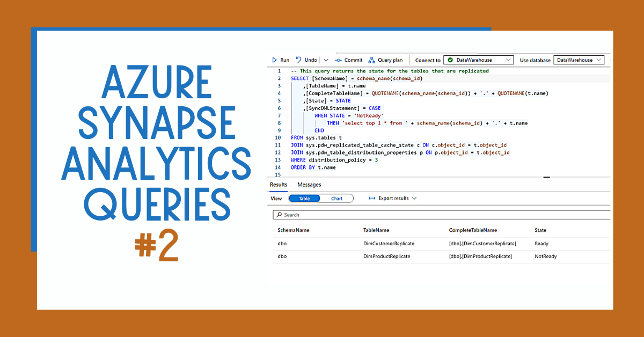Sort by the CompleteTableName column header
This screenshot has width=644, height=337.
click(x=473, y=230)
